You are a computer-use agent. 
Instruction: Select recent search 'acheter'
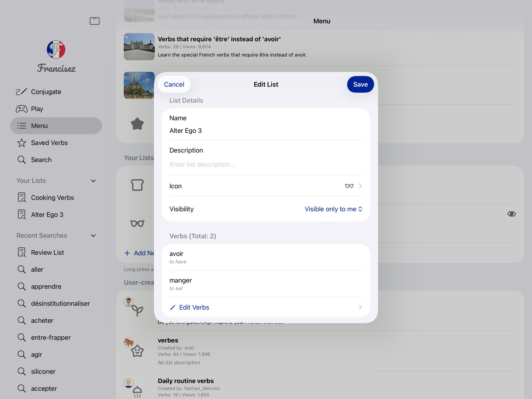pos(56,320)
